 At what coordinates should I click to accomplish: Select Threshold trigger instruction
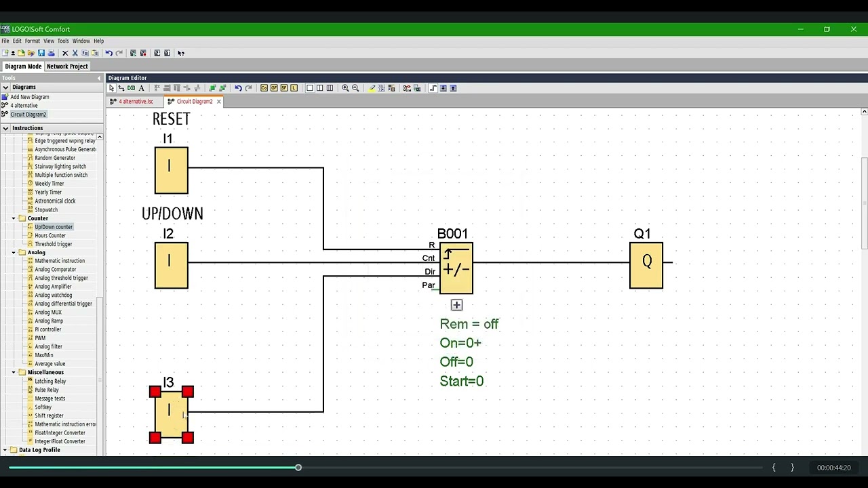pos(53,244)
